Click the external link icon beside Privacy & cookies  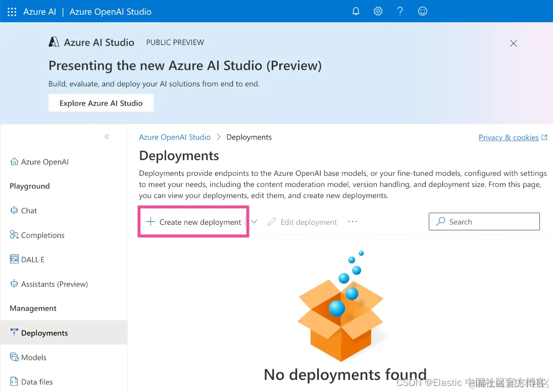tap(544, 137)
